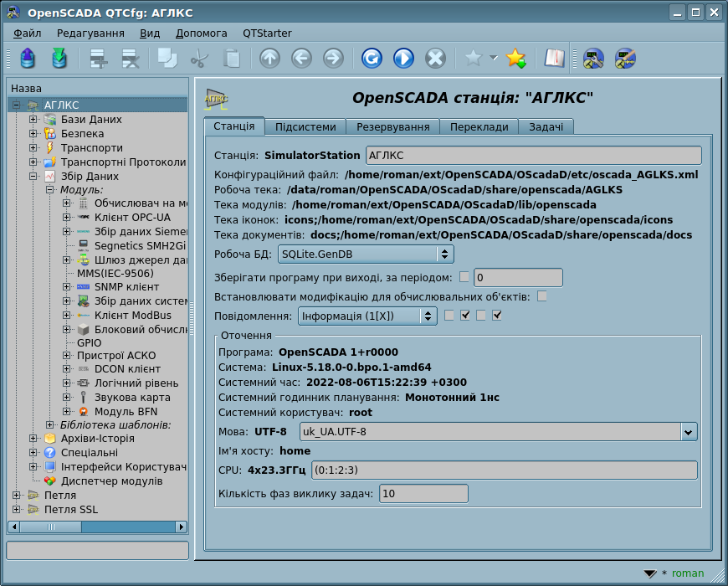This screenshot has height=586, width=728.
Task: Enable save program at exit checkbox
Action: tap(464, 277)
